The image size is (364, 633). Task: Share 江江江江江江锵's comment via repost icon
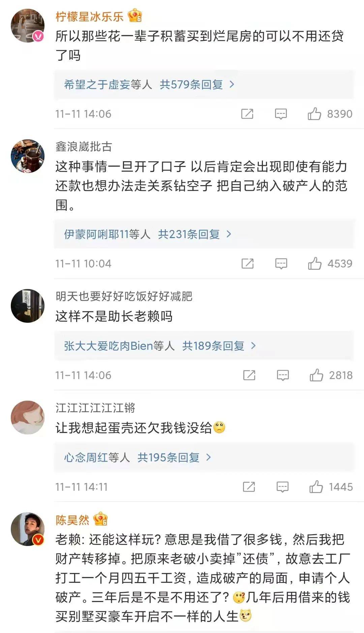point(249,487)
